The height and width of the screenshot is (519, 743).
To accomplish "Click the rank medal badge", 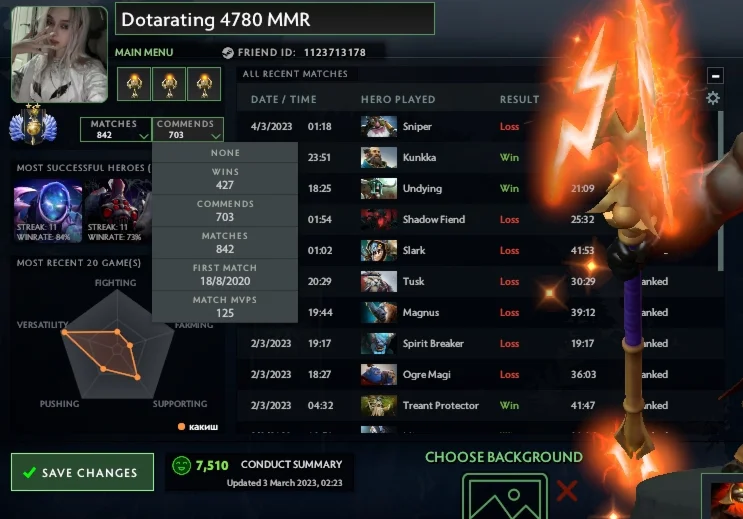I will click(33, 124).
